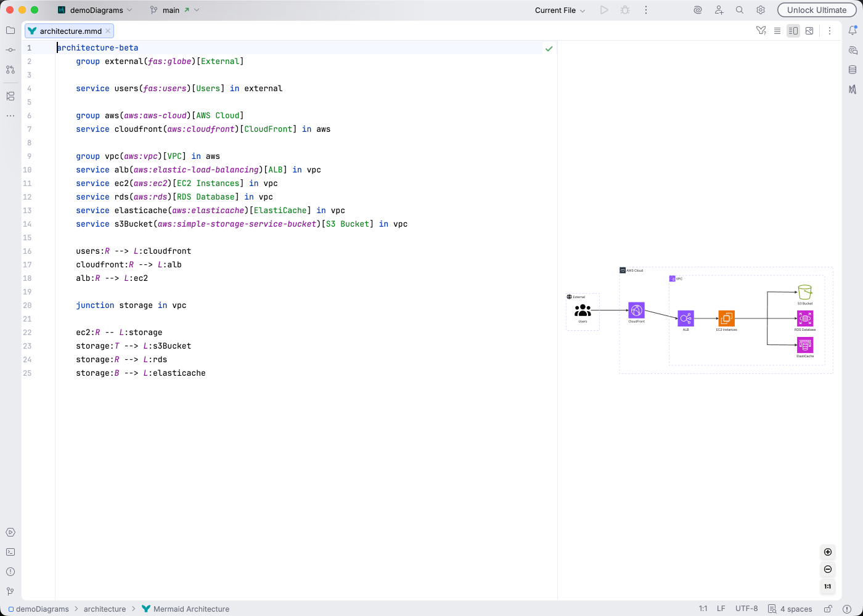
Task: Open the editor three-dots options menu
Action: (830, 30)
